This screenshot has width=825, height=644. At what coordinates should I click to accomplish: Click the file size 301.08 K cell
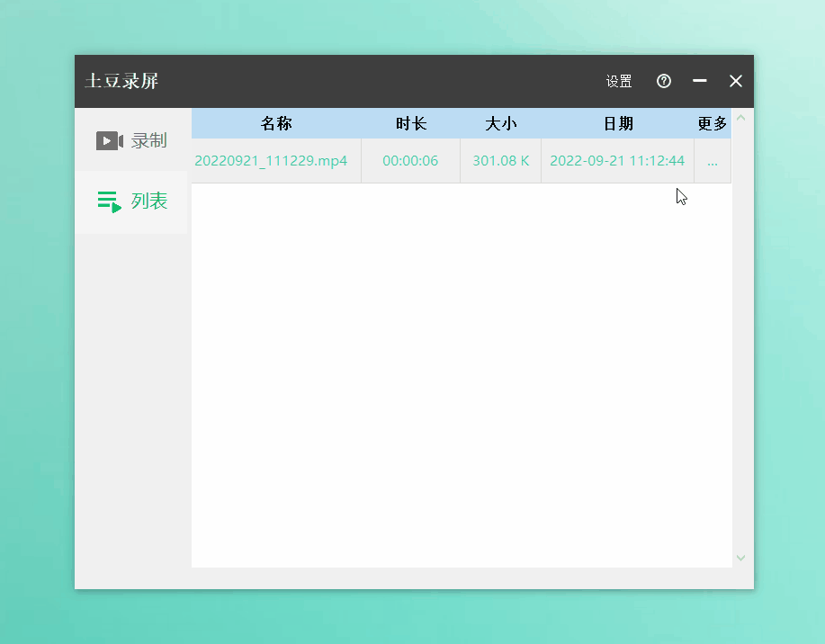(500, 161)
